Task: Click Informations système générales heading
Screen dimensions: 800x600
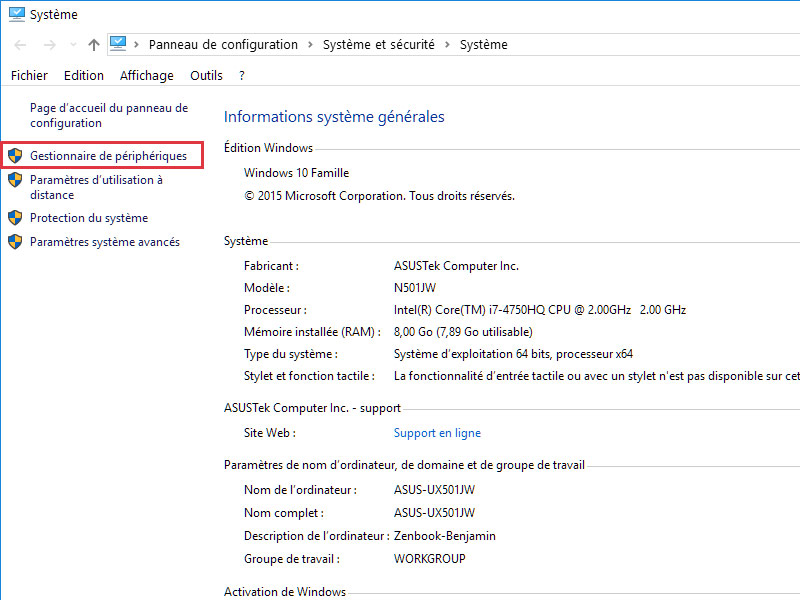Action: pos(334,116)
